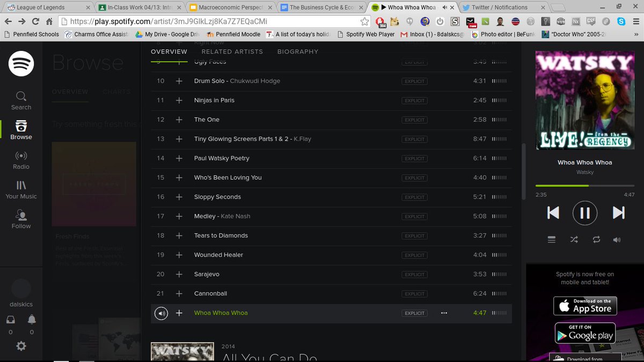
Task: Open Your Music in sidebar
Action: (21, 189)
